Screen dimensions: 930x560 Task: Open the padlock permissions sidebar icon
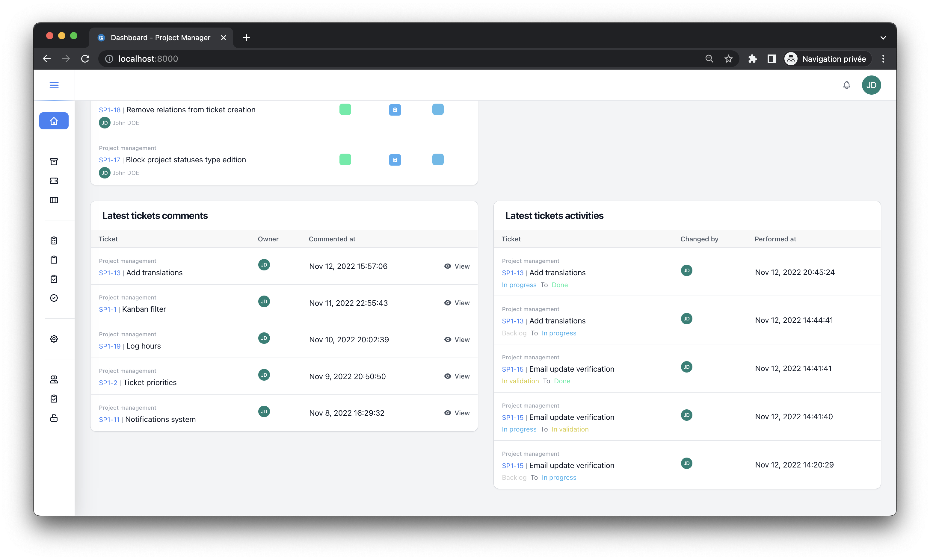[x=54, y=418]
